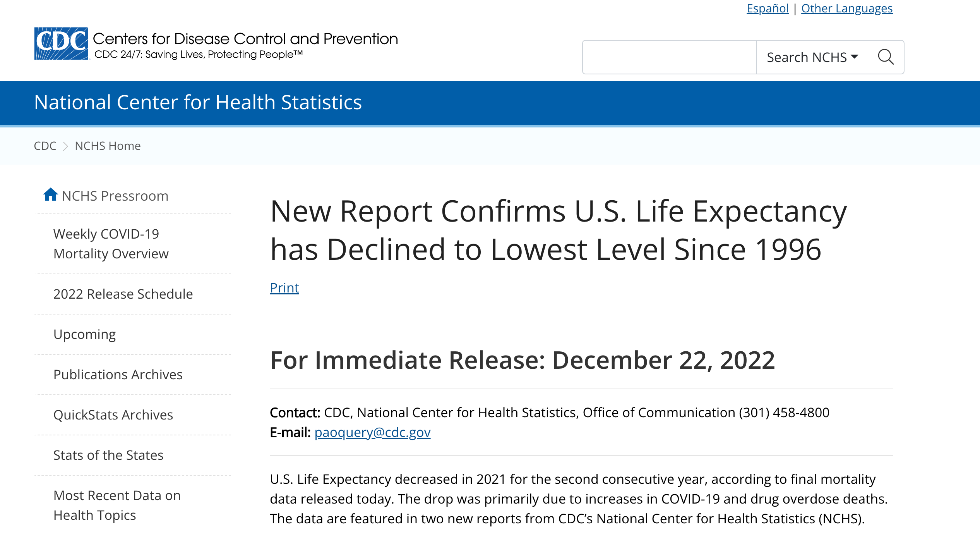980x533 pixels.
Task: Go to CDC in the breadcrumb
Action: 45,146
